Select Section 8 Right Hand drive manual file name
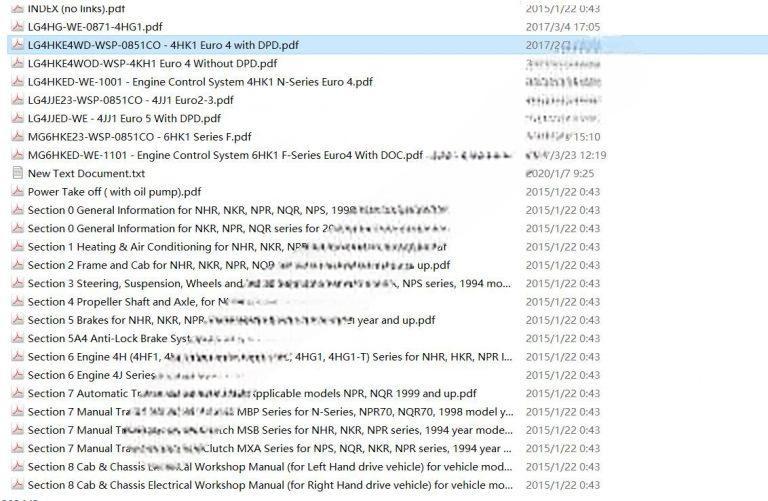Viewport: 768px width, 501px height. [x=270, y=485]
